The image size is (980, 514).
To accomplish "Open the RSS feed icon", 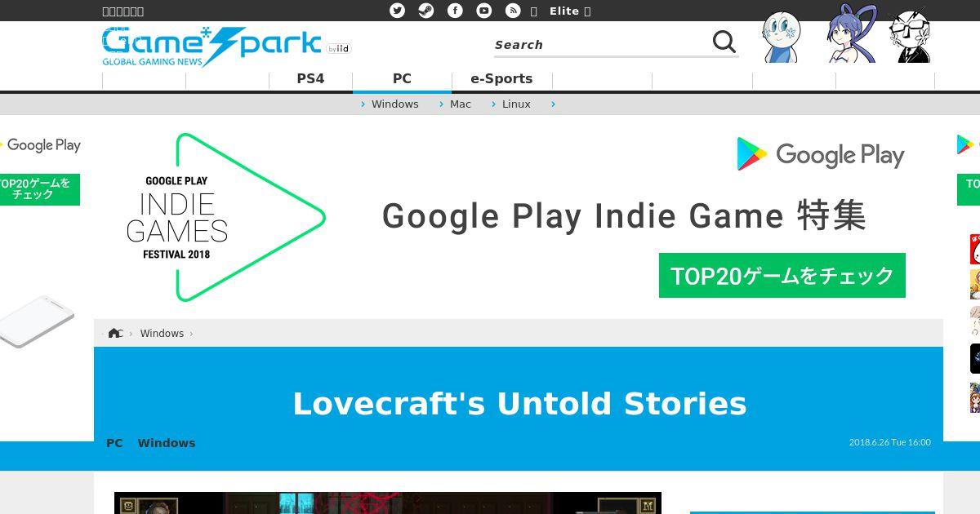I will click(x=513, y=11).
